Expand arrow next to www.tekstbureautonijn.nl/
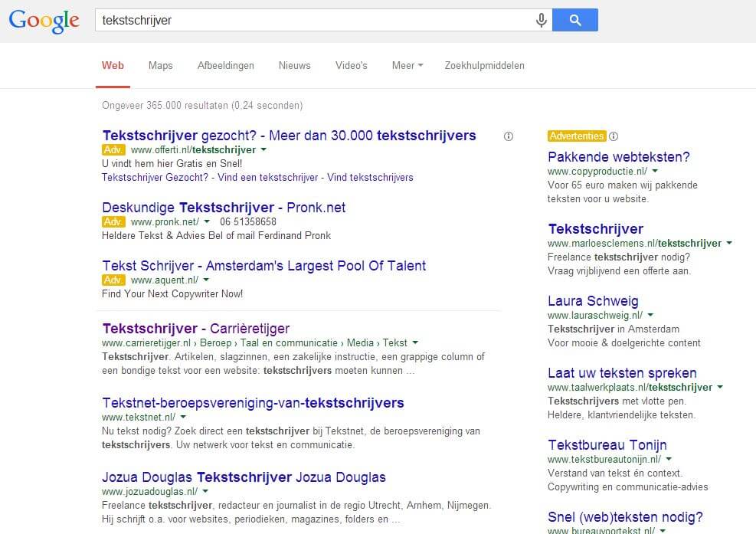756x534 pixels. click(669, 459)
